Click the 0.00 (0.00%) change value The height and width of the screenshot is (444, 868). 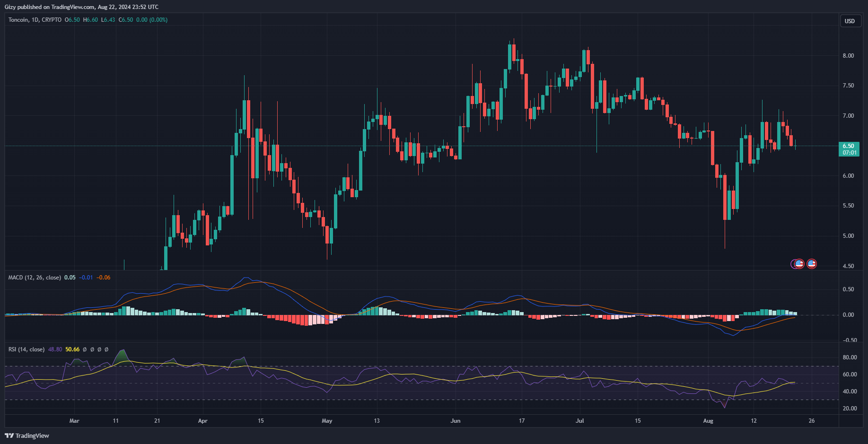[152, 20]
